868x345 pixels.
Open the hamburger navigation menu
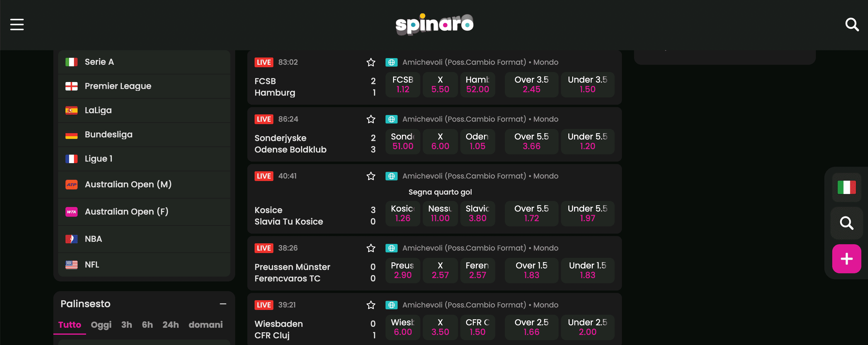coord(16,25)
